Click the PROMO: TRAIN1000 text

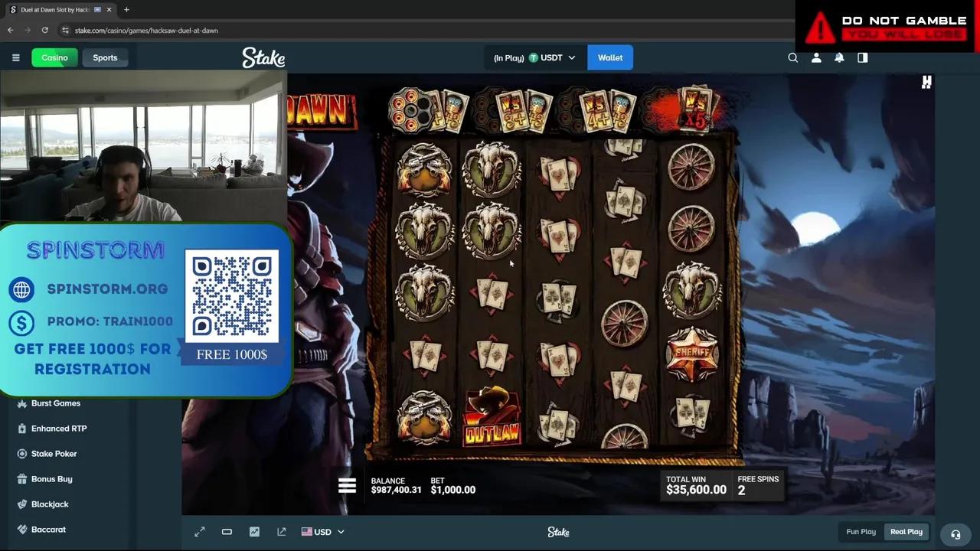coord(110,321)
